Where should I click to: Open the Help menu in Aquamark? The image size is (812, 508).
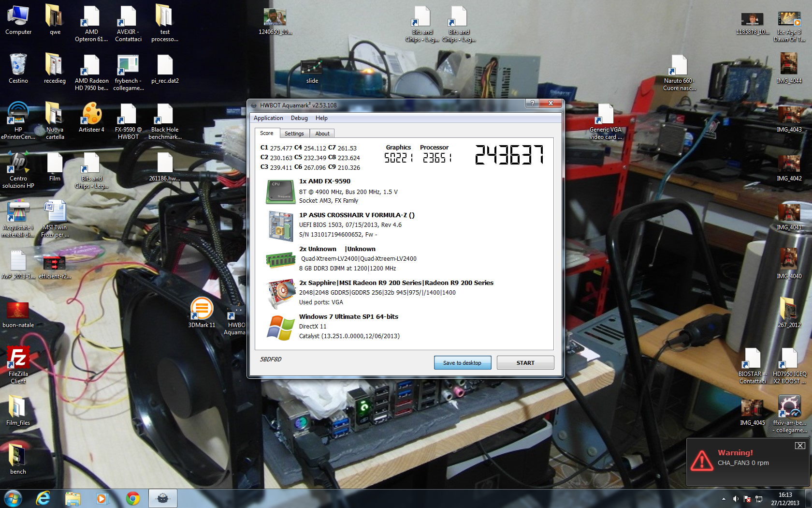point(321,118)
